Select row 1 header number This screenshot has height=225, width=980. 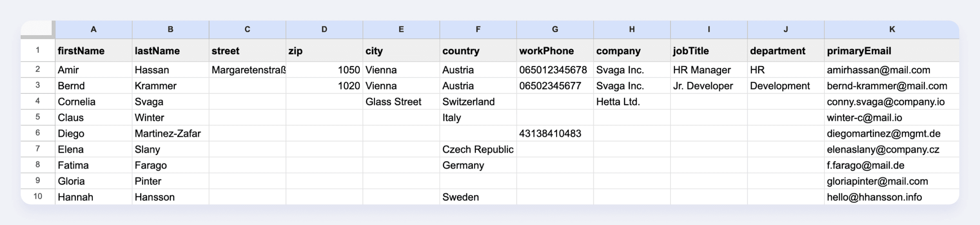tap(38, 50)
